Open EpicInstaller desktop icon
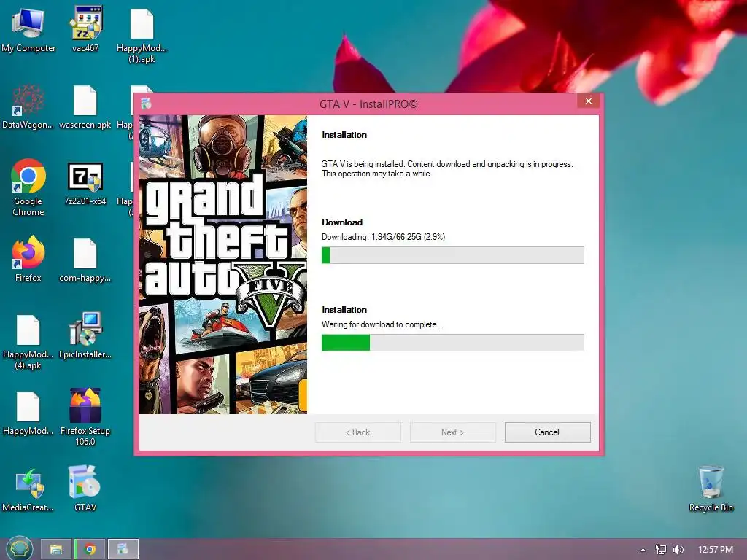This screenshot has width=747, height=560. (85, 335)
